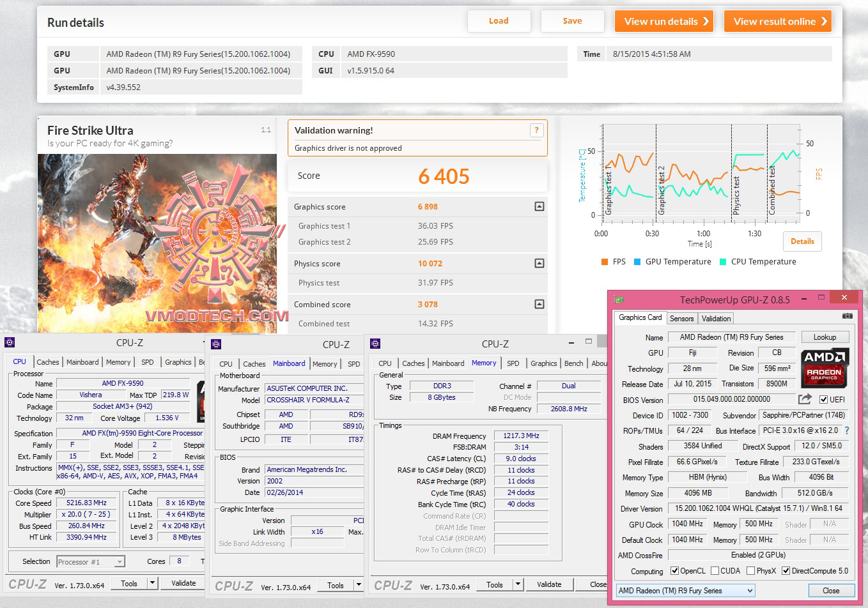Toggle the PhysX checkbox
The height and width of the screenshot is (608, 868).
click(750, 571)
